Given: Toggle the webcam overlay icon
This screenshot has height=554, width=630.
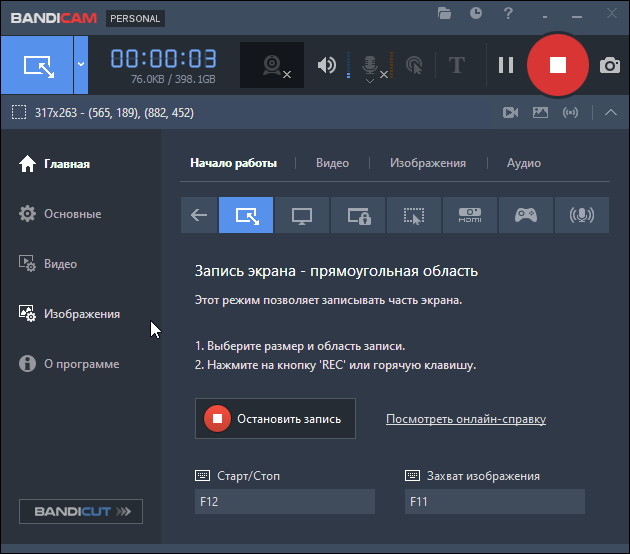Looking at the screenshot, I should (272, 65).
